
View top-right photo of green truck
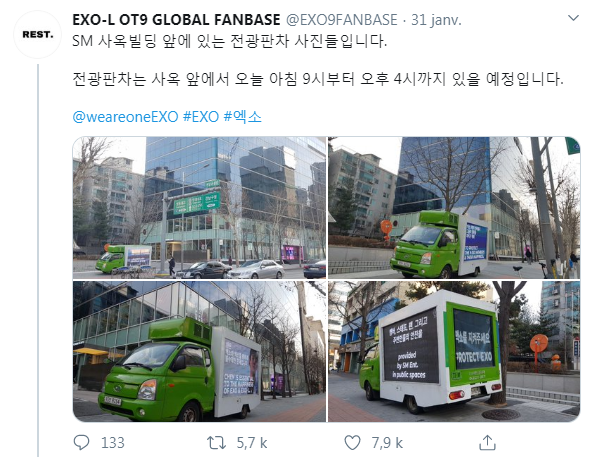tap(454, 208)
